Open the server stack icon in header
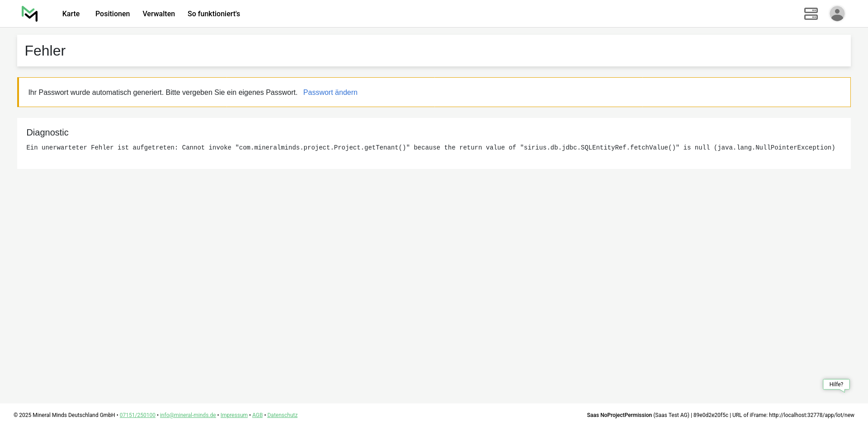 pos(811,14)
